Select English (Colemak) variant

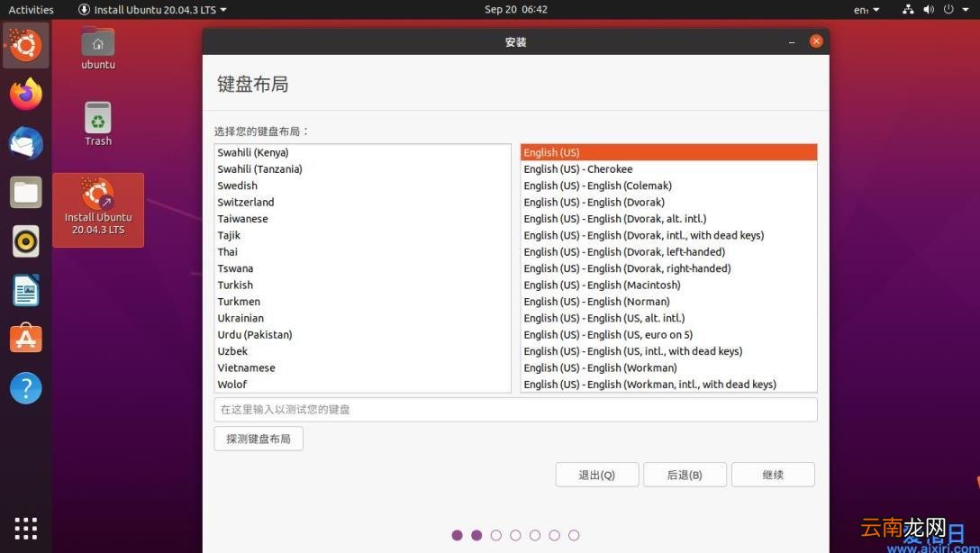668,186
